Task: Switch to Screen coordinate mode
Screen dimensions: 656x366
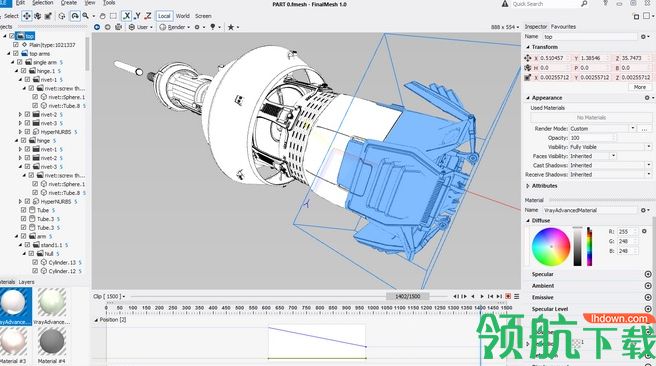Action: pyautogui.click(x=203, y=16)
